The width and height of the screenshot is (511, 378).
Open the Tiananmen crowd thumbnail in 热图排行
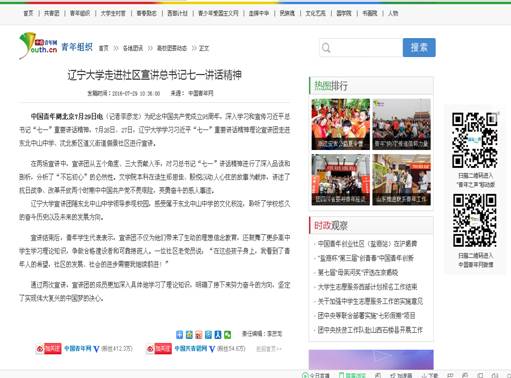[x=401, y=124]
